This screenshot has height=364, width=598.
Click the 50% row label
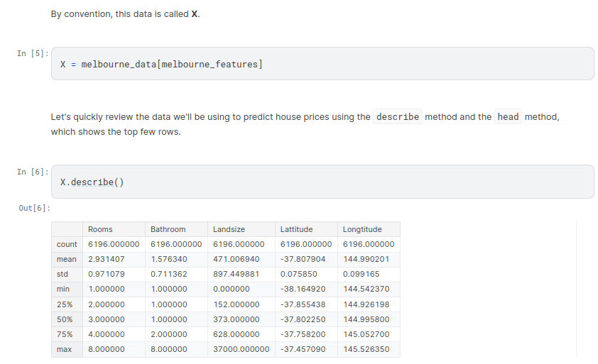tap(65, 319)
